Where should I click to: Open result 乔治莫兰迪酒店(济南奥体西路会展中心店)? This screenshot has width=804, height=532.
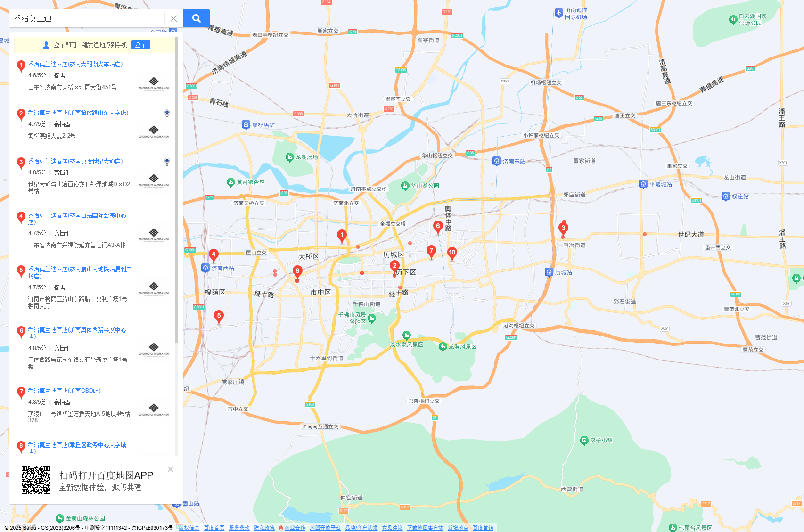77,333
